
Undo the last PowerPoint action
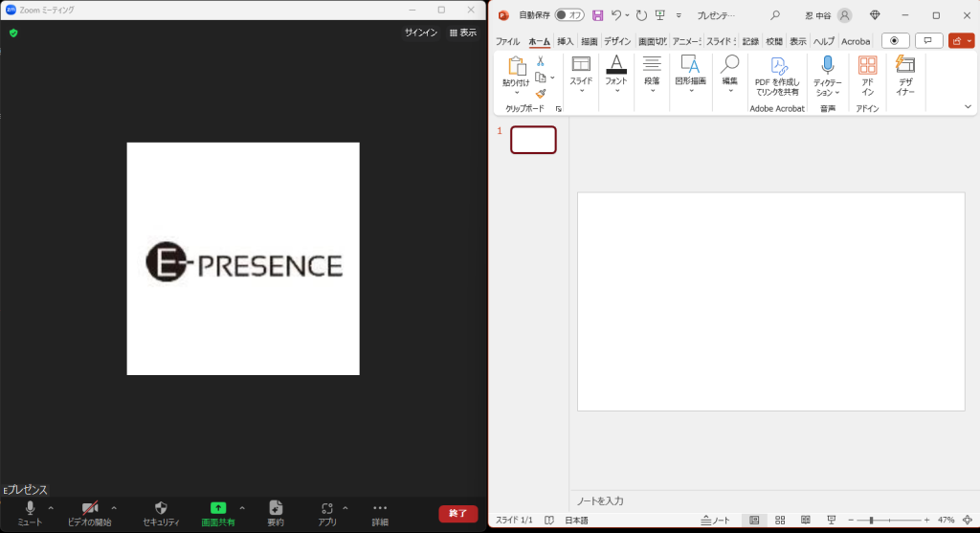tap(617, 15)
